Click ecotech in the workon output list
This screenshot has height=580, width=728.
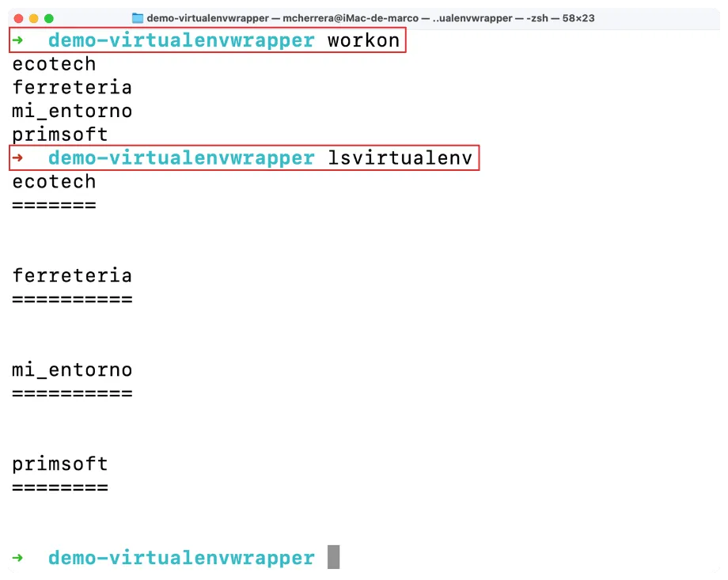coord(54,64)
